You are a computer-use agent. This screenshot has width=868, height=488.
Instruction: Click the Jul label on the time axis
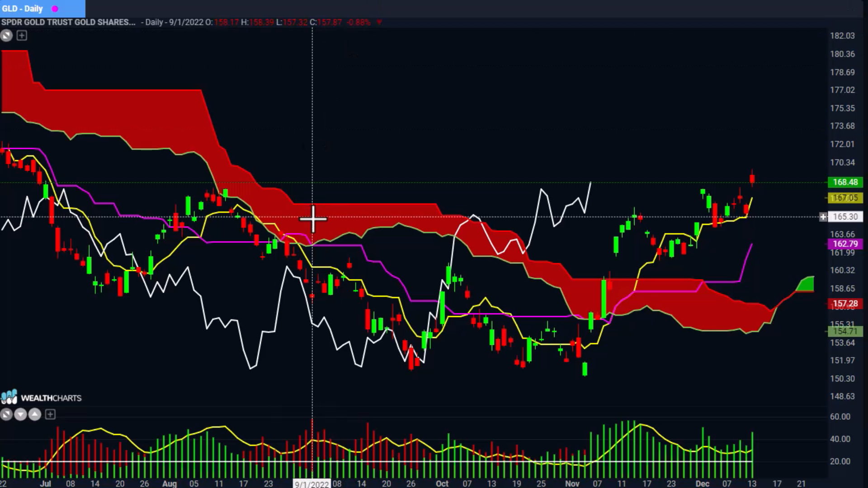click(45, 483)
